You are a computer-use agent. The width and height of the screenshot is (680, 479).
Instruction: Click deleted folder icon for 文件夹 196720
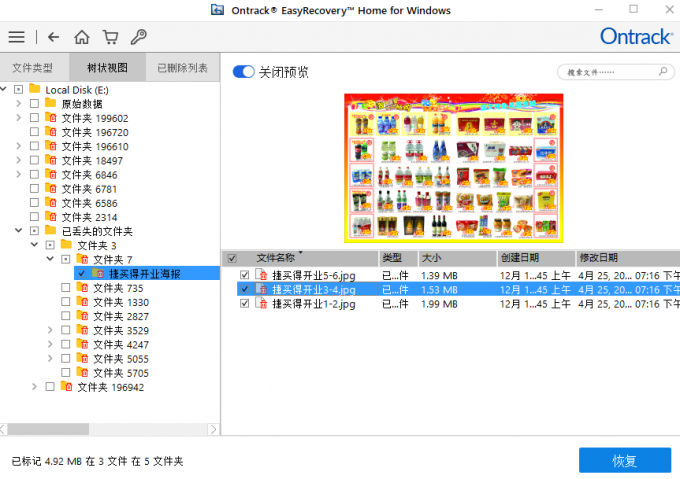[51, 132]
